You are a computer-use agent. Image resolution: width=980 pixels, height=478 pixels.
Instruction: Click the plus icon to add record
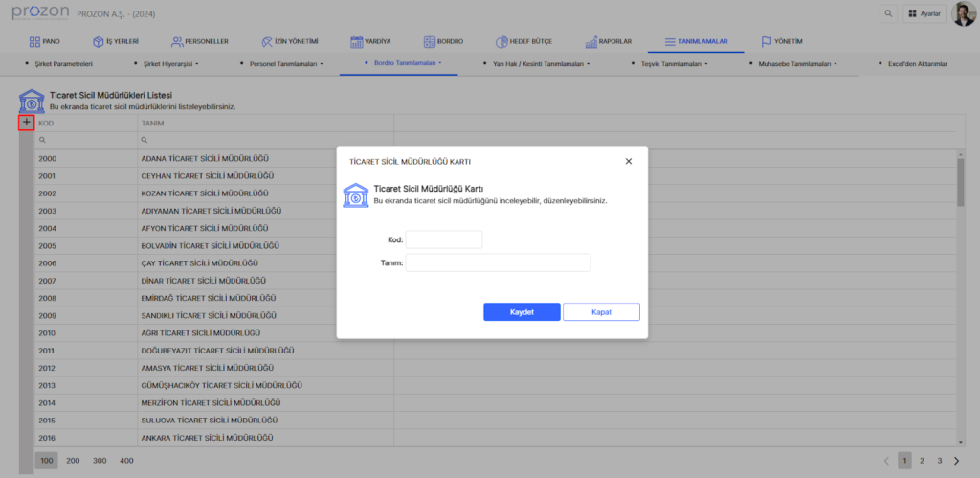pyautogui.click(x=27, y=123)
